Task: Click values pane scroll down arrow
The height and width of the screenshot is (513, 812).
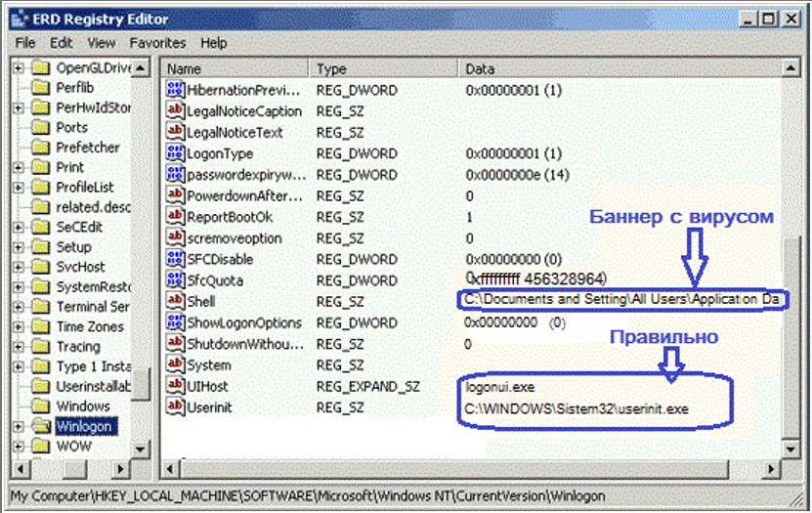Action: click(x=791, y=449)
